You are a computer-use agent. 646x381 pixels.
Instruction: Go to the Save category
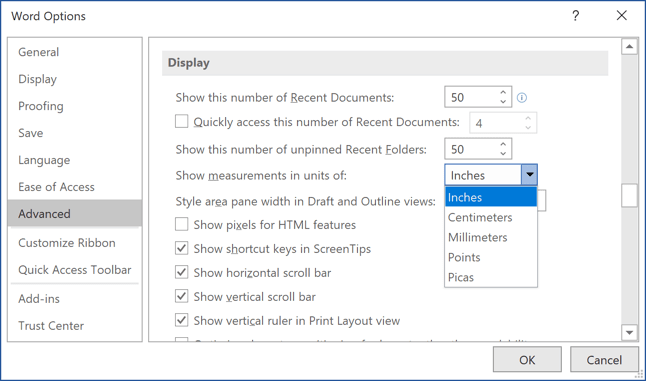[x=75, y=133]
